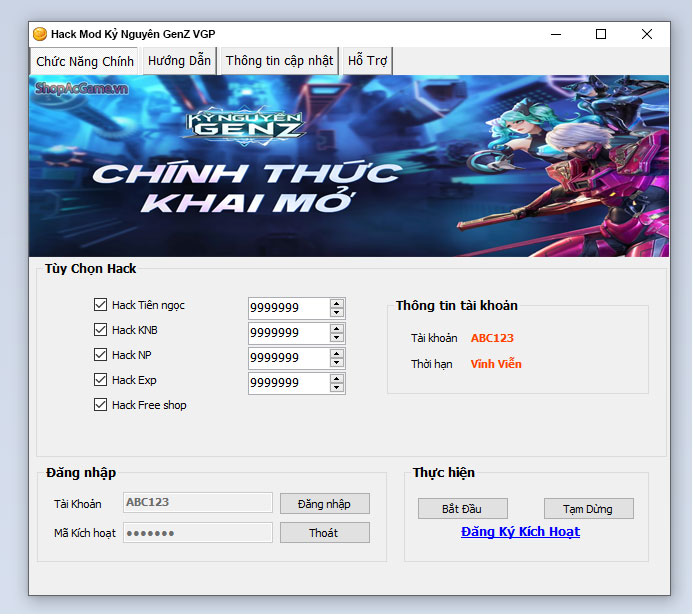The image size is (693, 616).
Task: Decrease Hack NP value with down arrow
Action: (x=337, y=363)
